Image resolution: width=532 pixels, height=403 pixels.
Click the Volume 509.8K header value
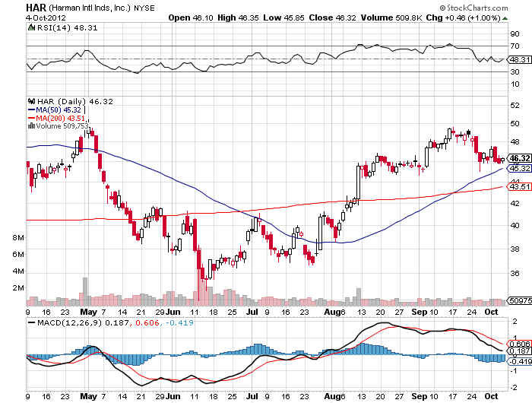391,17
